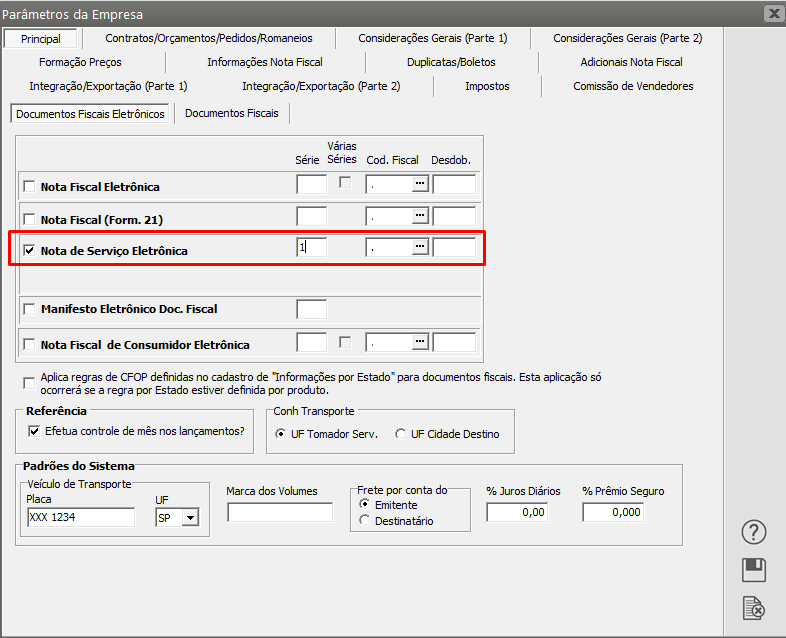786x638 pixels.
Task: Click the Marca dos Volumes text field
Action: (x=279, y=512)
